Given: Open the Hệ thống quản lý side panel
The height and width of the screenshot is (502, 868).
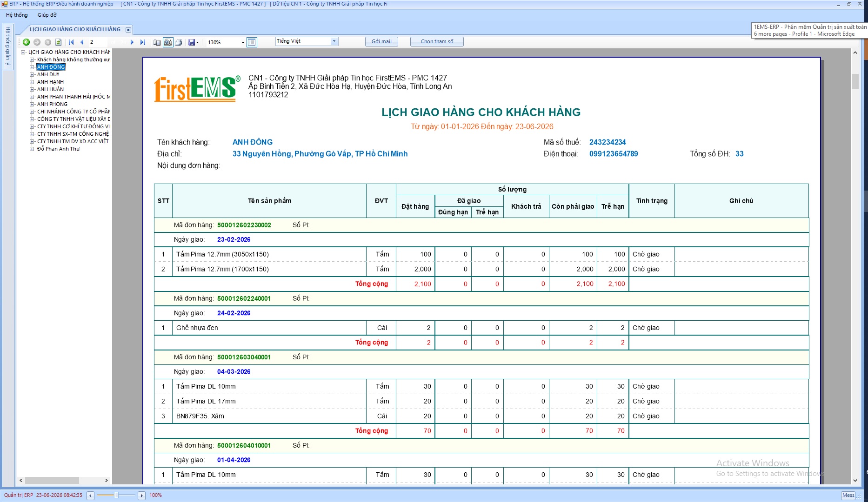Looking at the screenshot, I should click(8, 46).
